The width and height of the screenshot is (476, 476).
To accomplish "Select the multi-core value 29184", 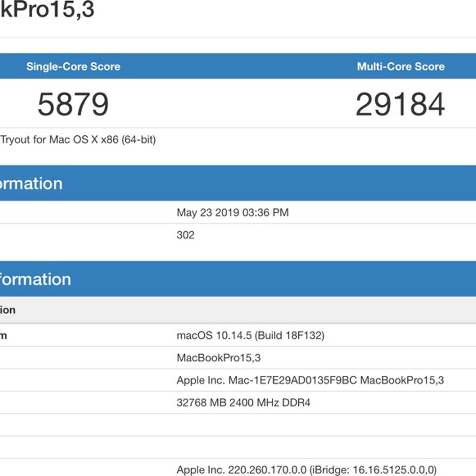I will (x=400, y=104).
